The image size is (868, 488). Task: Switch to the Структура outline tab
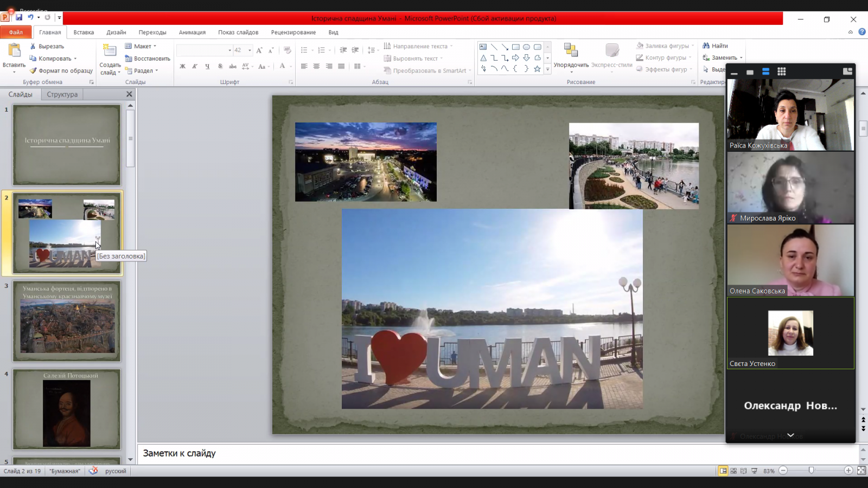pyautogui.click(x=62, y=94)
